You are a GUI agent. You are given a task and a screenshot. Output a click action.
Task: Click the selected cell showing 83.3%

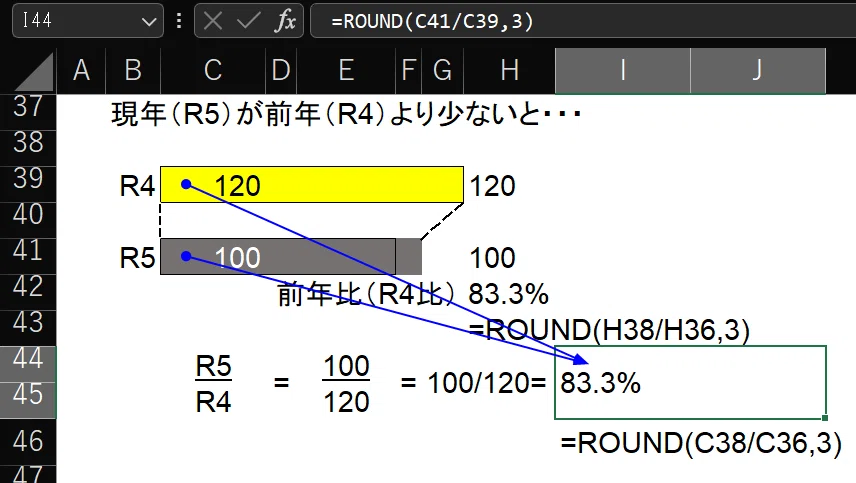pyautogui.click(x=691, y=382)
